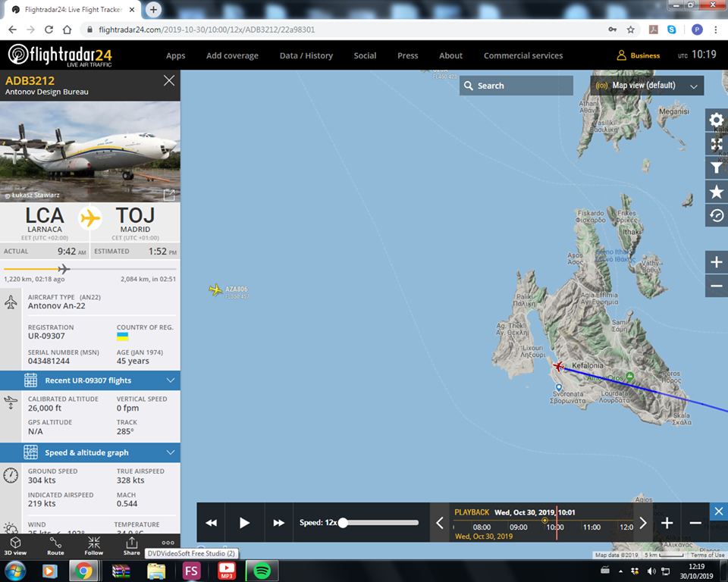Select the TOJ Madrid destination airport
Screen dimensions: 728x582
135,221
